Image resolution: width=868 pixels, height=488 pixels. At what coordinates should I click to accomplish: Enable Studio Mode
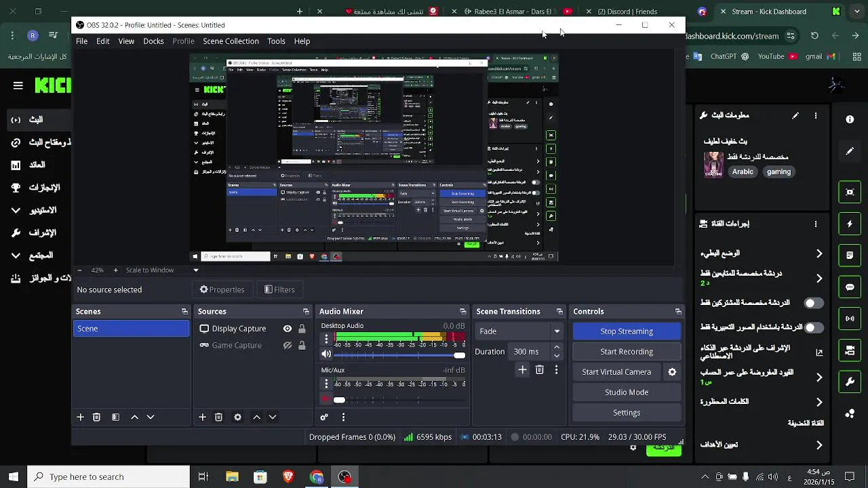(x=627, y=392)
